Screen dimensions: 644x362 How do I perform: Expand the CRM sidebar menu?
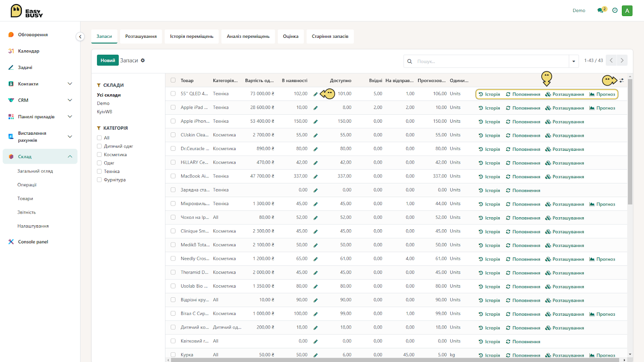[x=70, y=100]
